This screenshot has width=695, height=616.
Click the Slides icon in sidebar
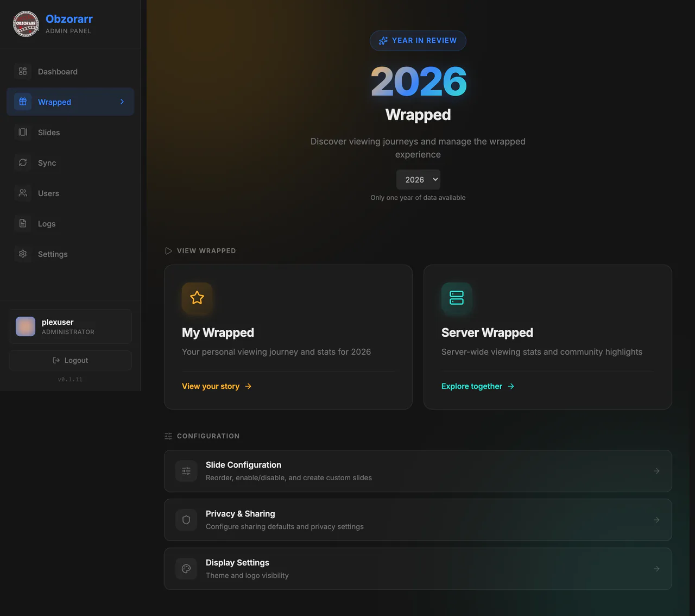23,132
